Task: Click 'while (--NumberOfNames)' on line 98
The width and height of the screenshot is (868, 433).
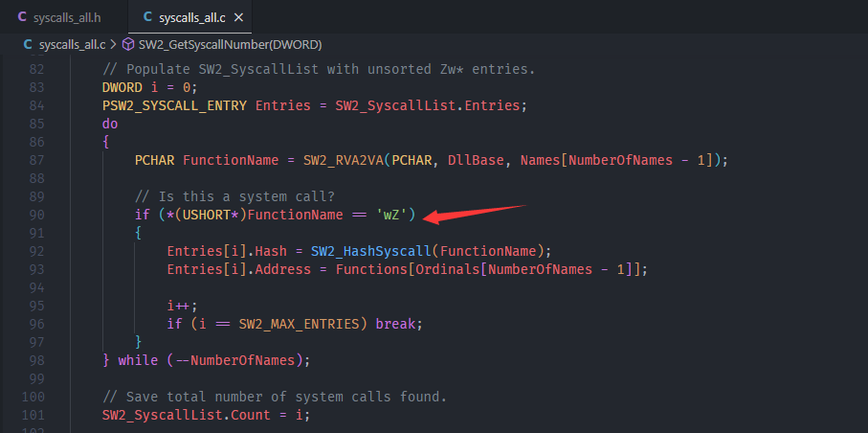Action: [x=211, y=360]
